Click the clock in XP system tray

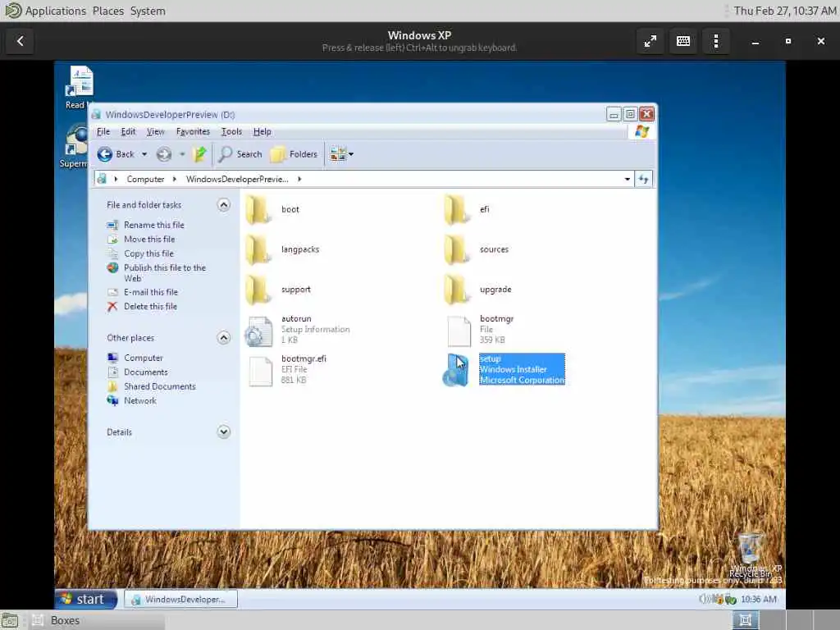(759, 600)
